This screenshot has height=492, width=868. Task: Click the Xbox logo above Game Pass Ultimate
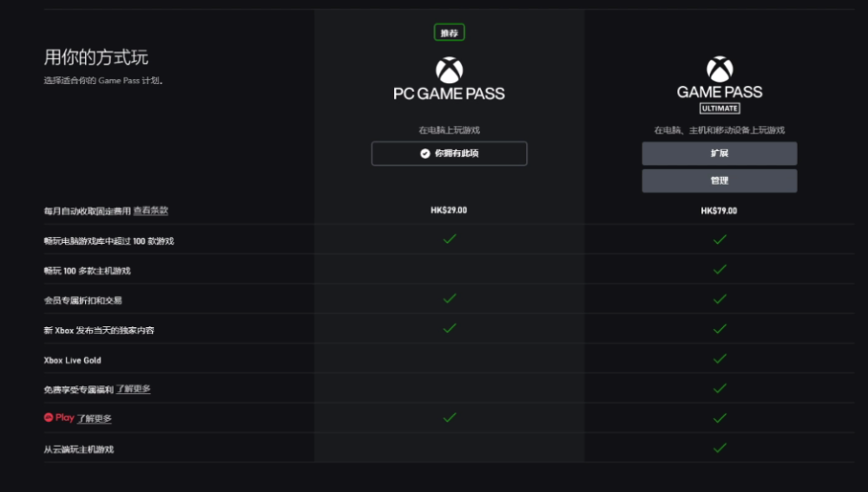click(720, 69)
